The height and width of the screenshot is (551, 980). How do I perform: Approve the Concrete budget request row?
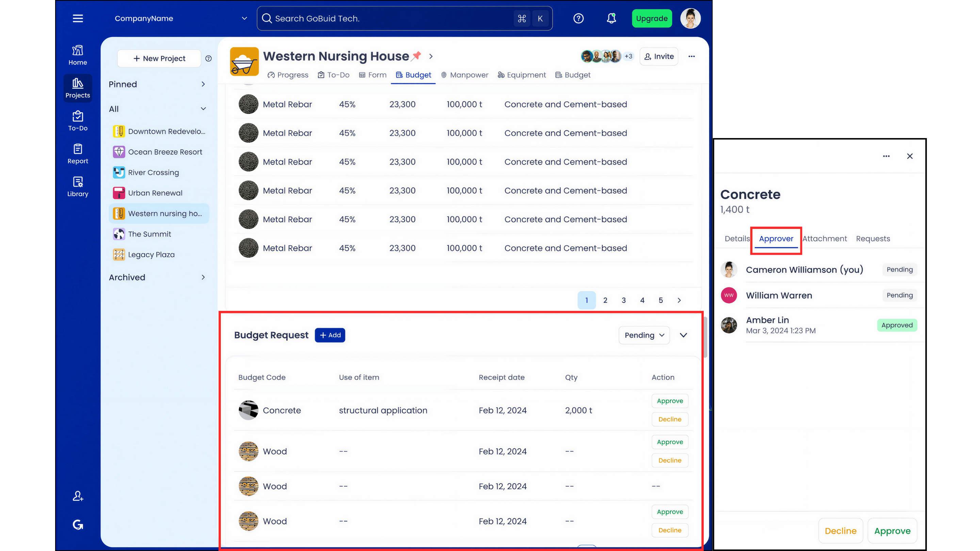coord(670,401)
